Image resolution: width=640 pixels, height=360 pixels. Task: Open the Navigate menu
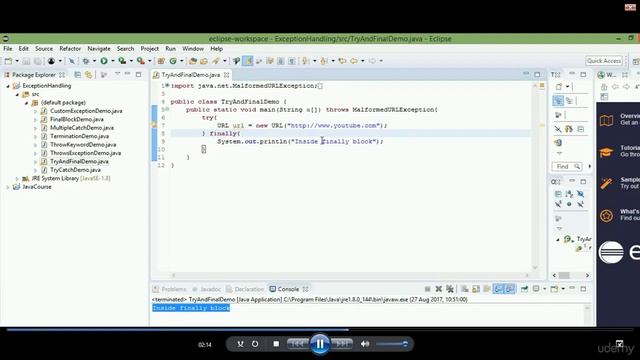point(99,49)
